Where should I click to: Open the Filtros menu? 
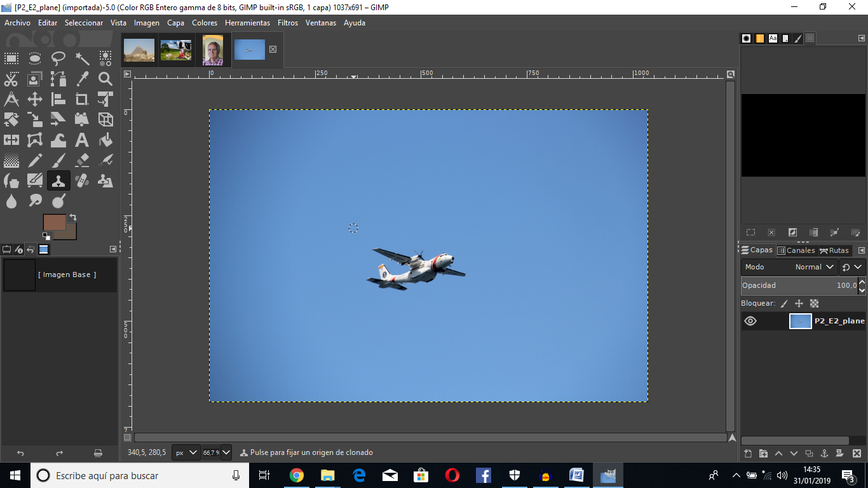tap(288, 23)
